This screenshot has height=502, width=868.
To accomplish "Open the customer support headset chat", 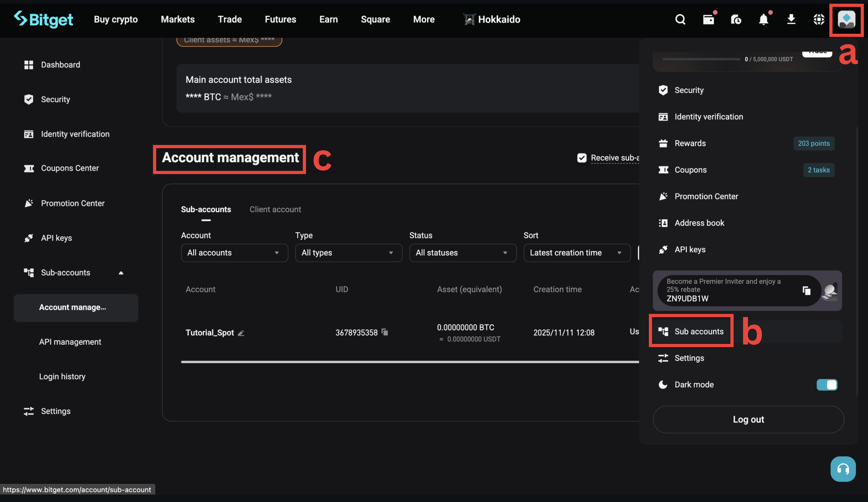I will click(843, 469).
